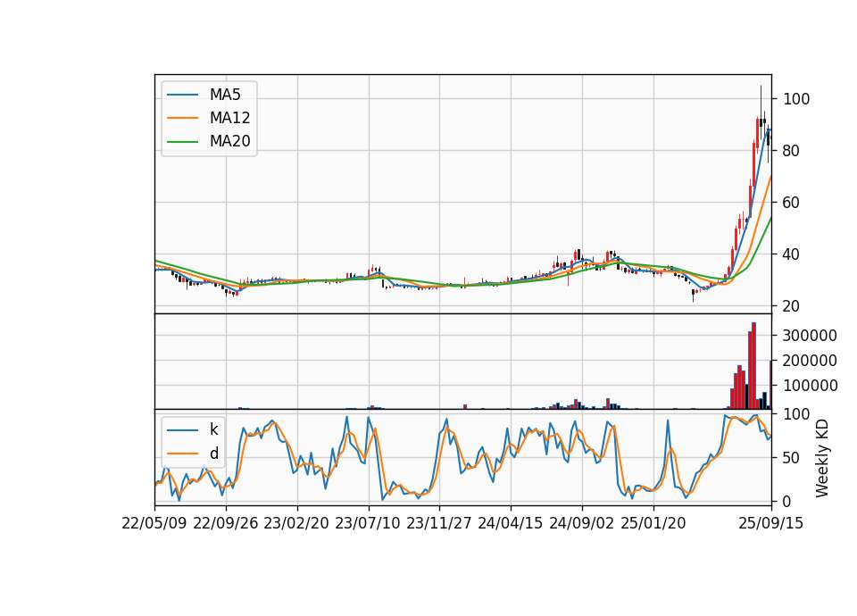Click the date label 22/09/26
Viewport: 857px width, 616px height.
click(226, 523)
